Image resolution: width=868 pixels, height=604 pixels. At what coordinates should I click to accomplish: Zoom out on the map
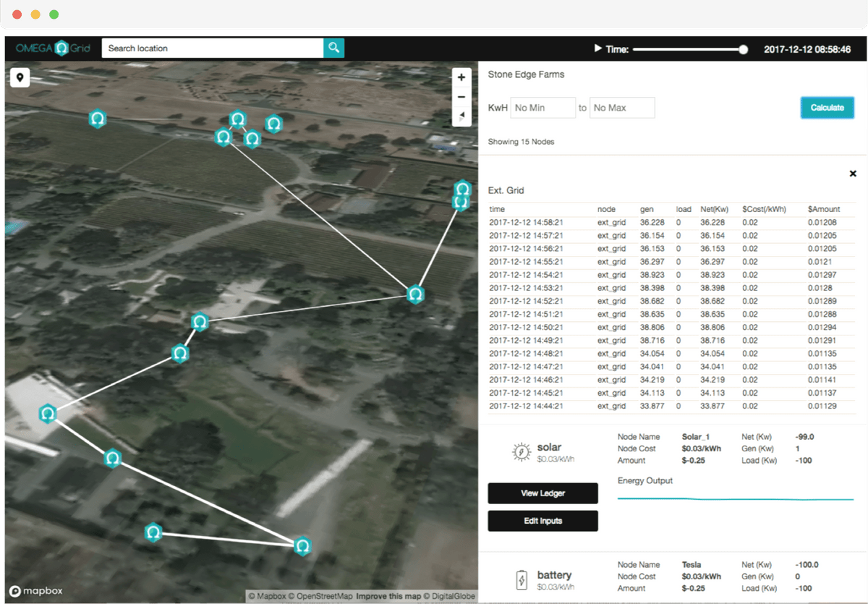461,97
